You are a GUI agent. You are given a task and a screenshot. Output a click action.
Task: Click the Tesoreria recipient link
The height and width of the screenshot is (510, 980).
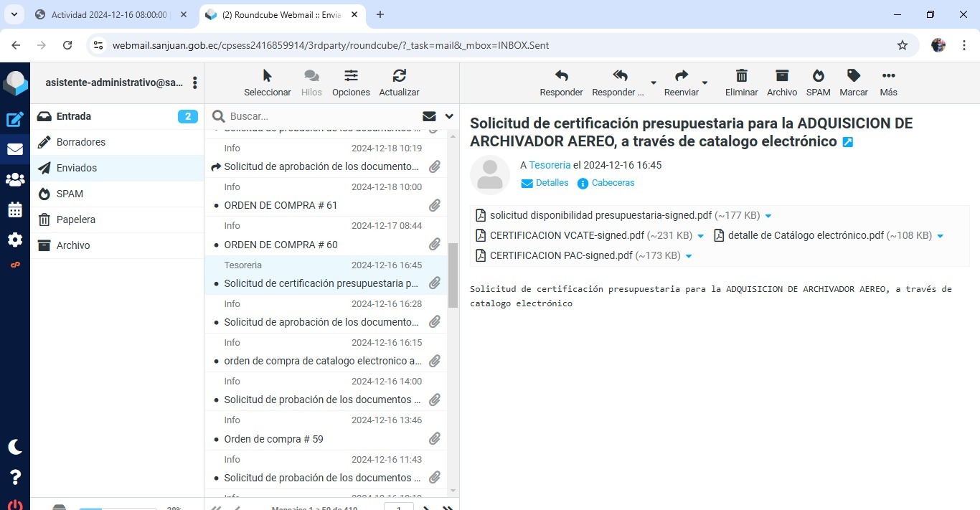550,165
